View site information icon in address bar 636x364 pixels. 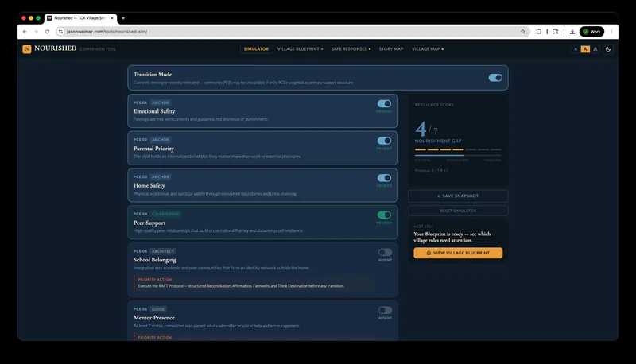(61, 32)
